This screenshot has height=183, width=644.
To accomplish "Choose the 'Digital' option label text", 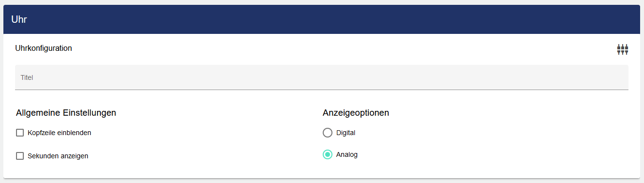I will (x=346, y=133).
